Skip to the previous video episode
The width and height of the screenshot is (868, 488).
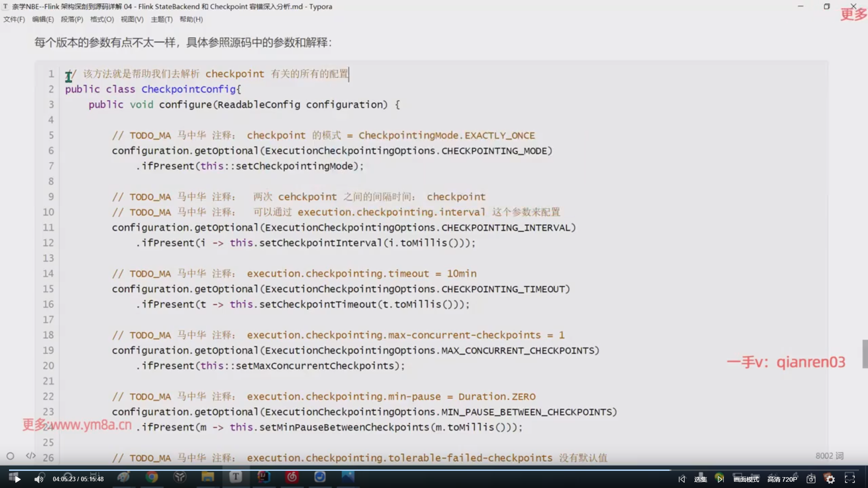click(682, 479)
